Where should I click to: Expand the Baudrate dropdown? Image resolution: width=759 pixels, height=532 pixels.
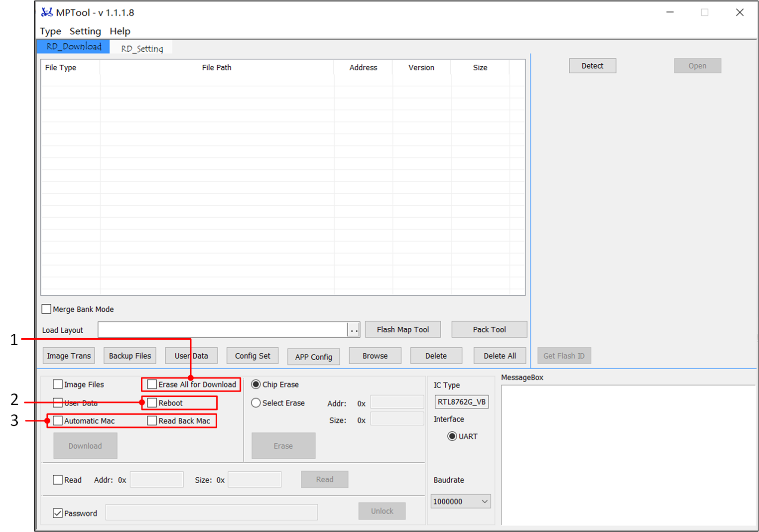click(484, 502)
